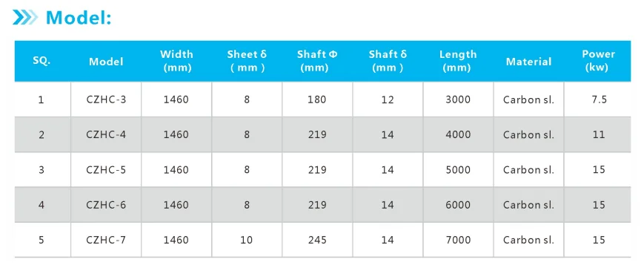Click the 'Power (kw)' column header
The image size is (644, 268).
[598, 61]
